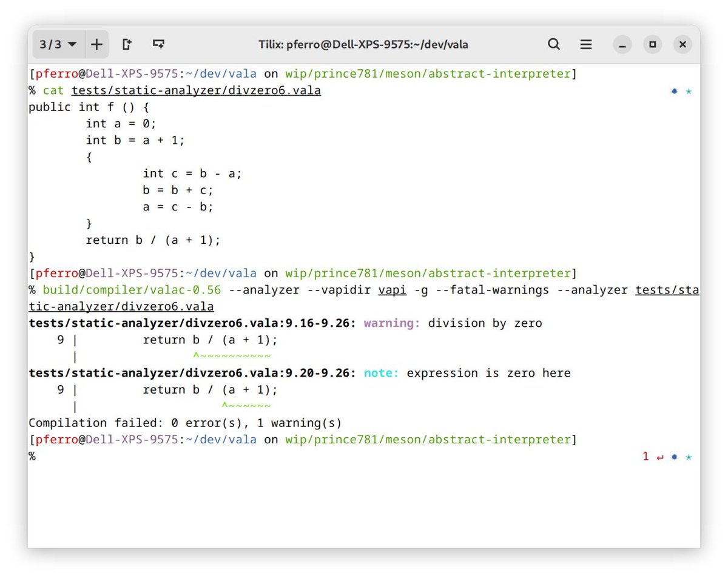Click the cyan star at bottom prompt
Screen dimensions: 728x578
point(689,457)
